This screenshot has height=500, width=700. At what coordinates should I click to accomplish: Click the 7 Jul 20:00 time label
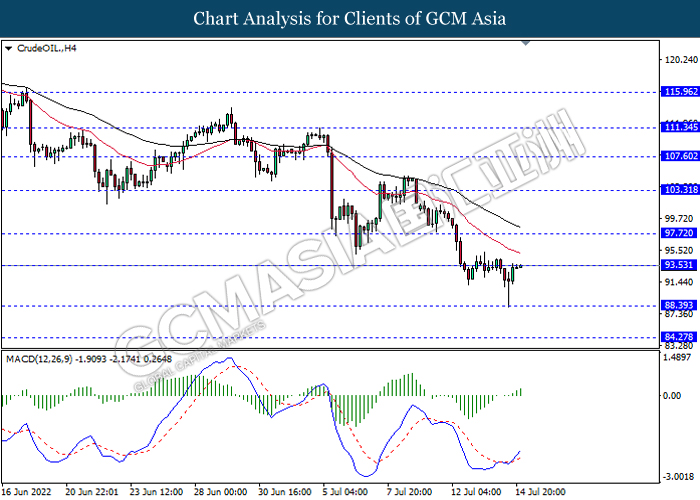(409, 492)
